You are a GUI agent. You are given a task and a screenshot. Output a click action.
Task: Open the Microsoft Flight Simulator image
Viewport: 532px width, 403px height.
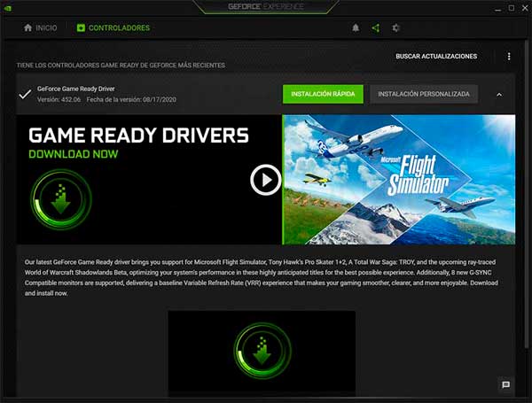(x=399, y=180)
